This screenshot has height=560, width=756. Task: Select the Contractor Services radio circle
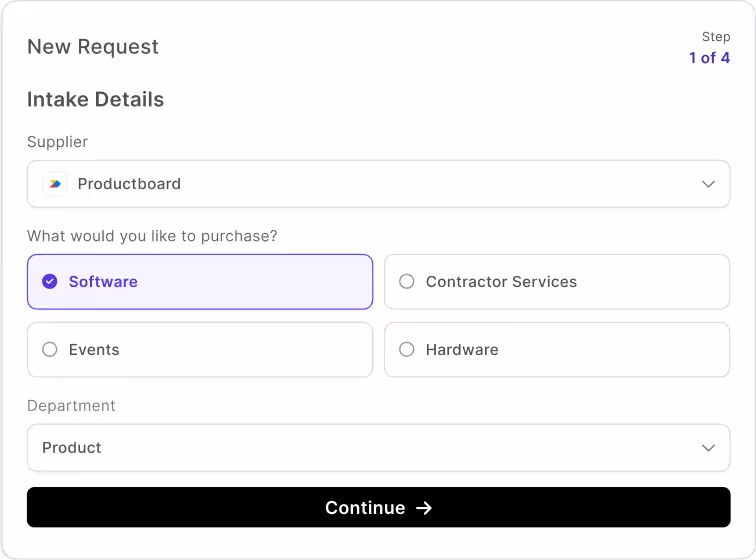(407, 282)
